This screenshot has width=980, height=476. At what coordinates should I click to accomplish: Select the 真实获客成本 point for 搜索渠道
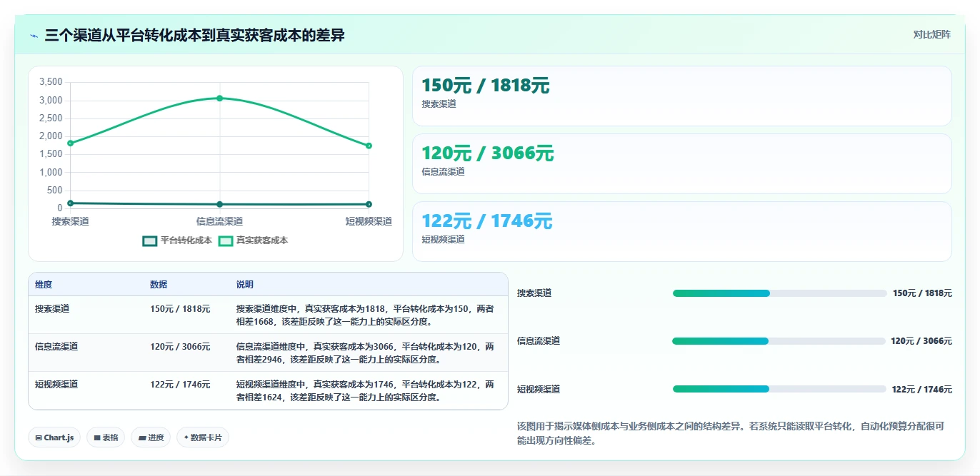click(70, 143)
